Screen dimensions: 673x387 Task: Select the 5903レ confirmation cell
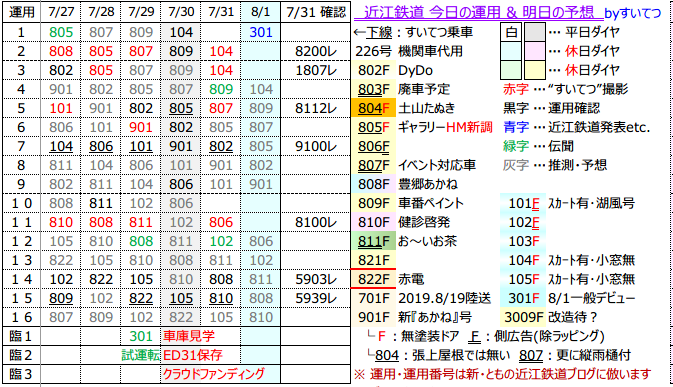315,279
